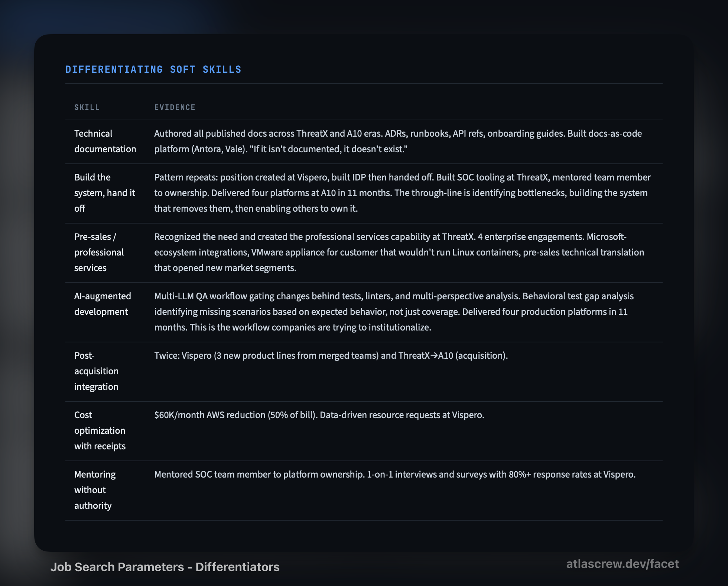Select the Multi-LLM QA workflow evidence text
This screenshot has width=728, height=586.
point(394,312)
